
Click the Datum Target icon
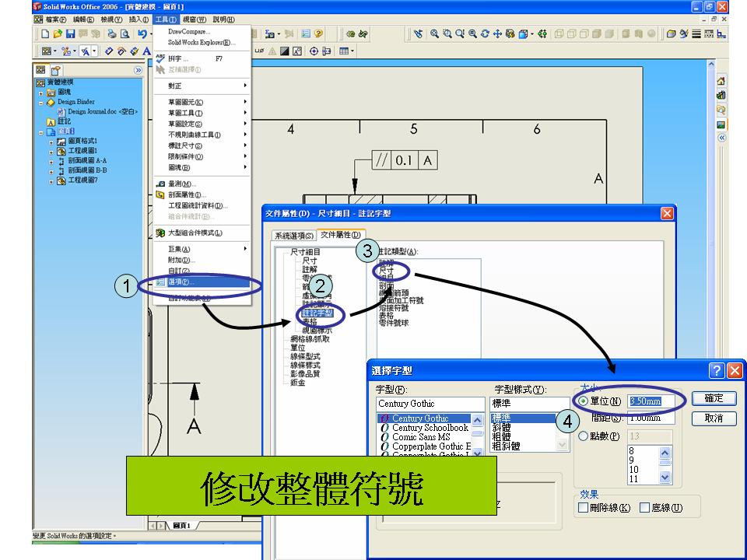coord(314,51)
